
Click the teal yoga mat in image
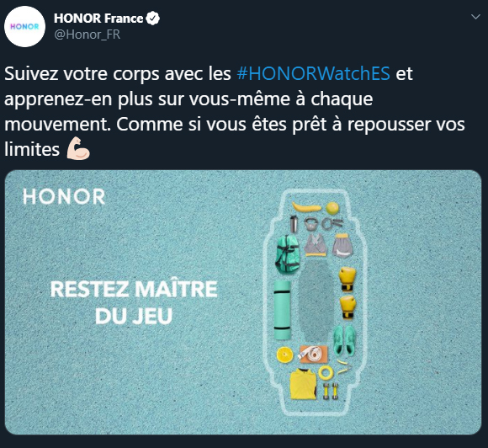tap(283, 310)
